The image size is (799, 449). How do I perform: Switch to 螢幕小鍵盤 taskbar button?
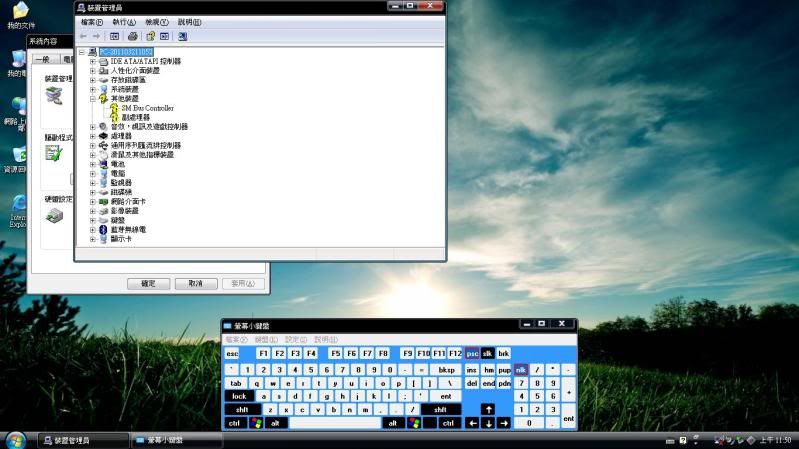[x=176, y=440]
